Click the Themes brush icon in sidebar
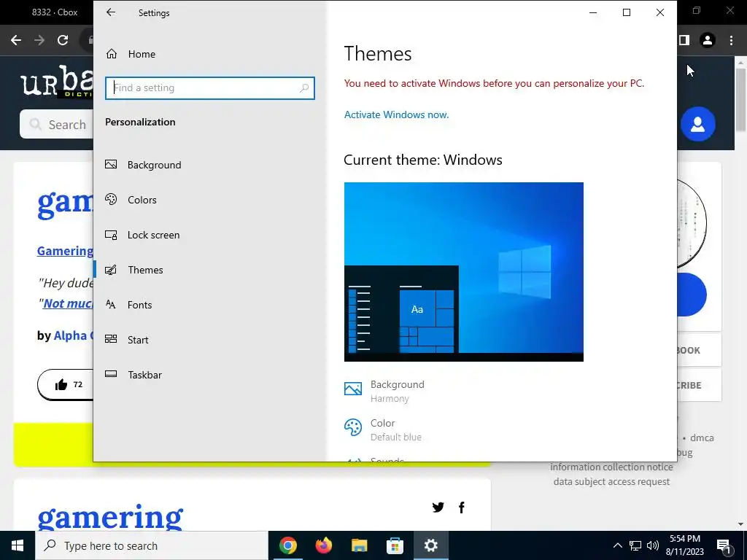The height and width of the screenshot is (560, 747). click(x=111, y=270)
